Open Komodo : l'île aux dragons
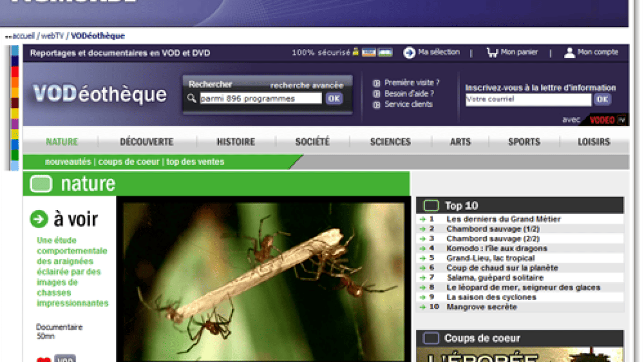Image resolution: width=644 pixels, height=362 pixels. click(x=497, y=248)
